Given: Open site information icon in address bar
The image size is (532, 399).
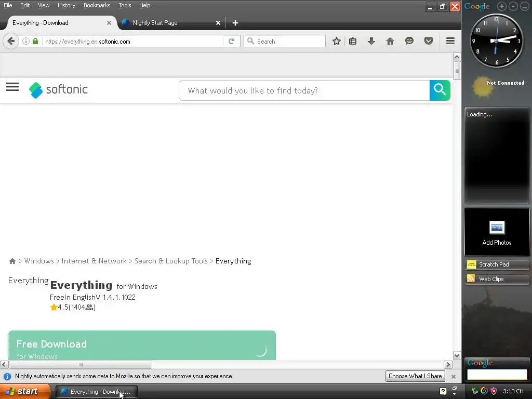Looking at the screenshot, I should coord(26,42).
